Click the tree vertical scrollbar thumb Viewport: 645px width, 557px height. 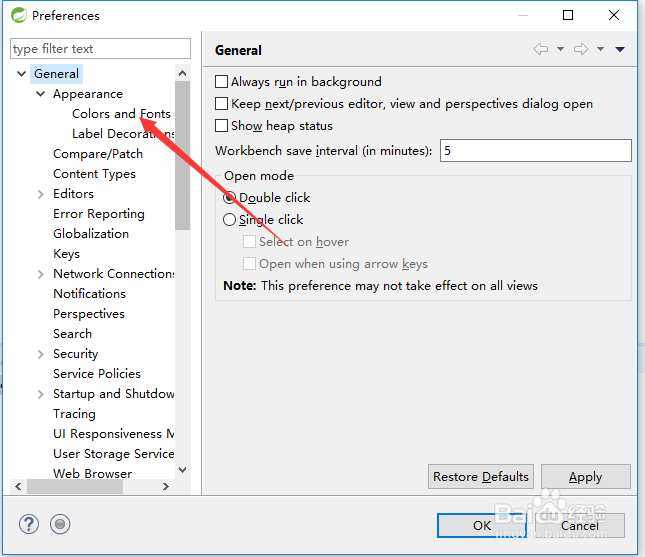[183, 155]
